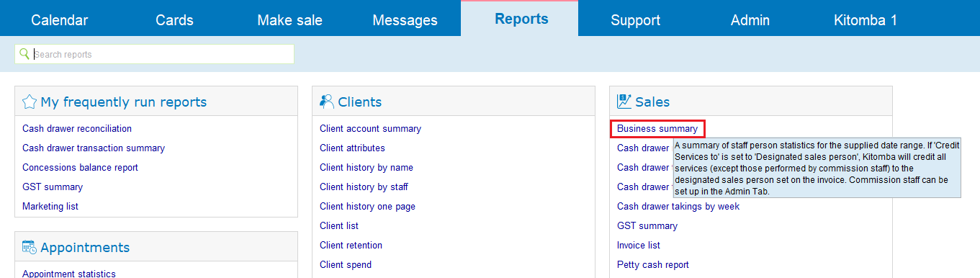Open the Make sale tab
The width and height of the screenshot is (980, 278).
point(289,20)
